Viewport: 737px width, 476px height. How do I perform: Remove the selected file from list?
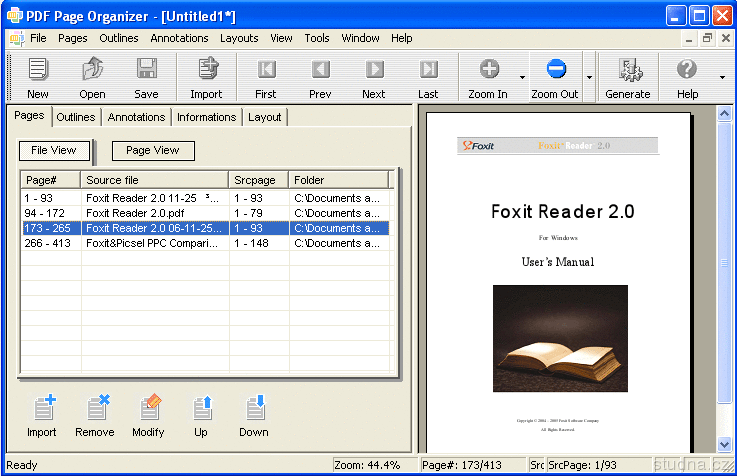[95, 415]
